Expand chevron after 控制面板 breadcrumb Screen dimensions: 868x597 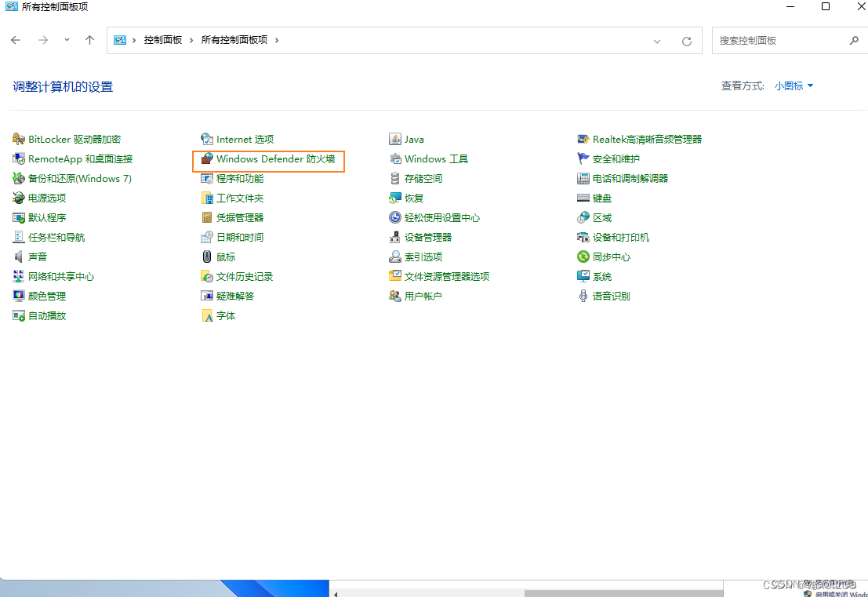(191, 40)
